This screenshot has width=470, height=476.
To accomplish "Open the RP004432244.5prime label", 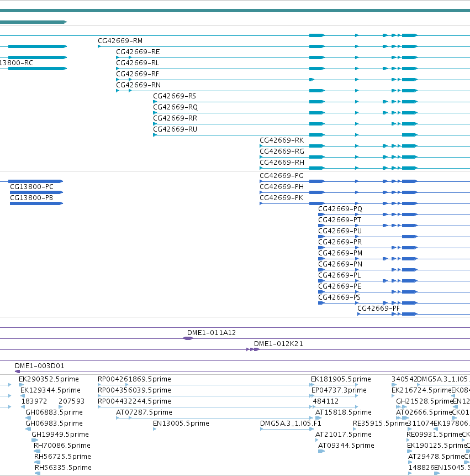I will [134, 401].
